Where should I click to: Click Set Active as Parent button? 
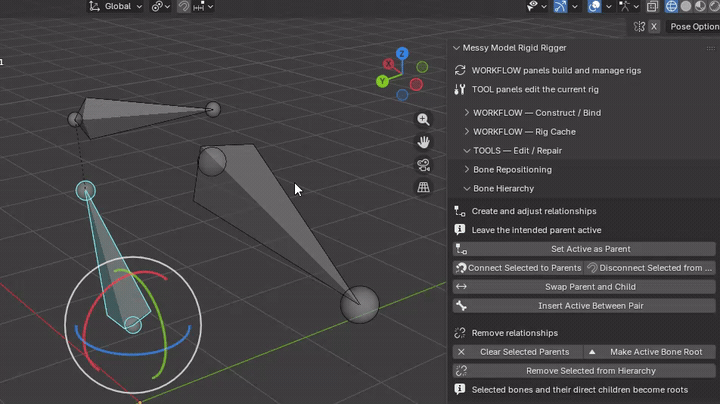(x=584, y=249)
